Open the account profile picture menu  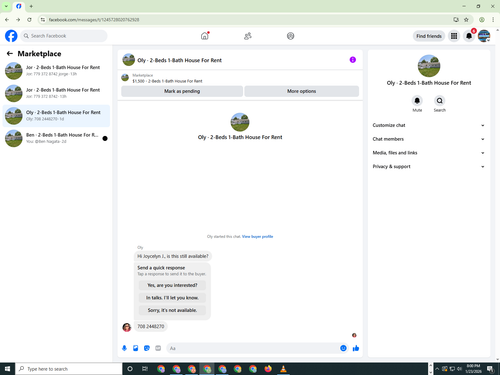click(484, 36)
